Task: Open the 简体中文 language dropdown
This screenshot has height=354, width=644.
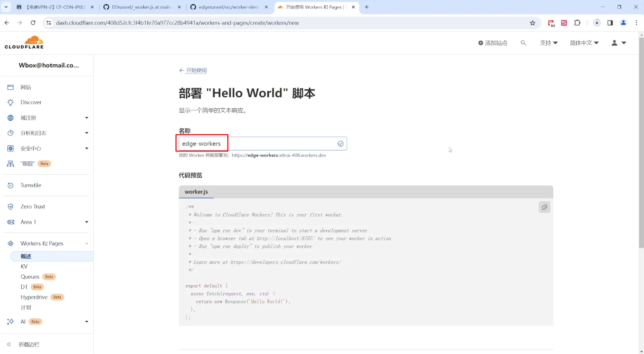Action: (584, 43)
